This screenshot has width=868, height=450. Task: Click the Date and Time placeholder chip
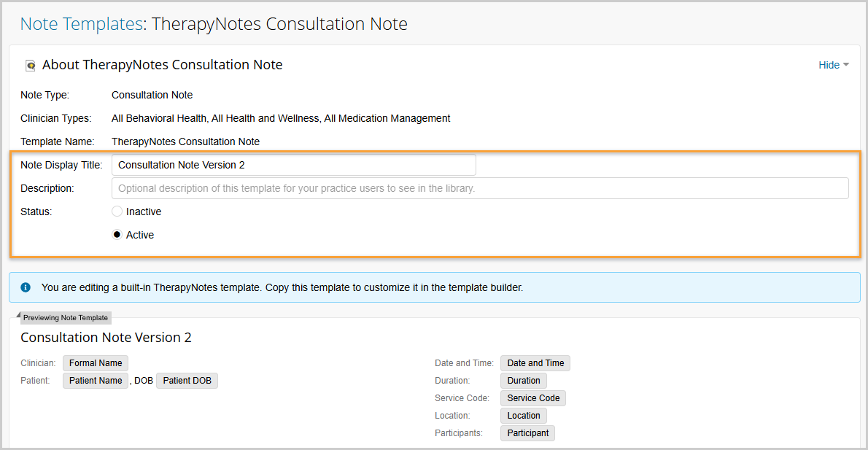click(535, 363)
